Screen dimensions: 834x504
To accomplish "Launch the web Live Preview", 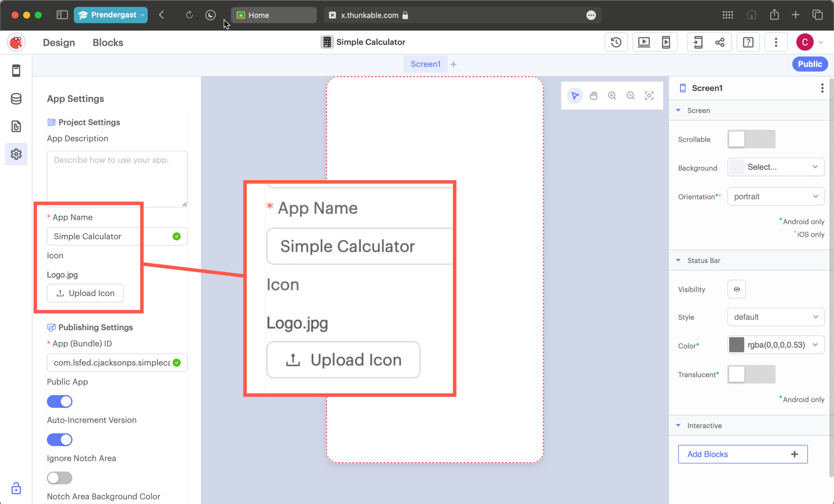I will [644, 42].
